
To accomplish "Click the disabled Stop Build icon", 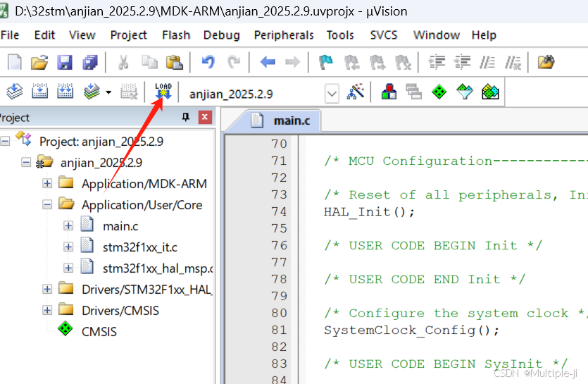I will point(129,92).
